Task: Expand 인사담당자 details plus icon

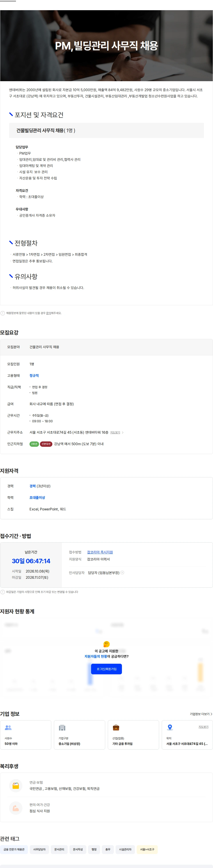Action: point(122,573)
